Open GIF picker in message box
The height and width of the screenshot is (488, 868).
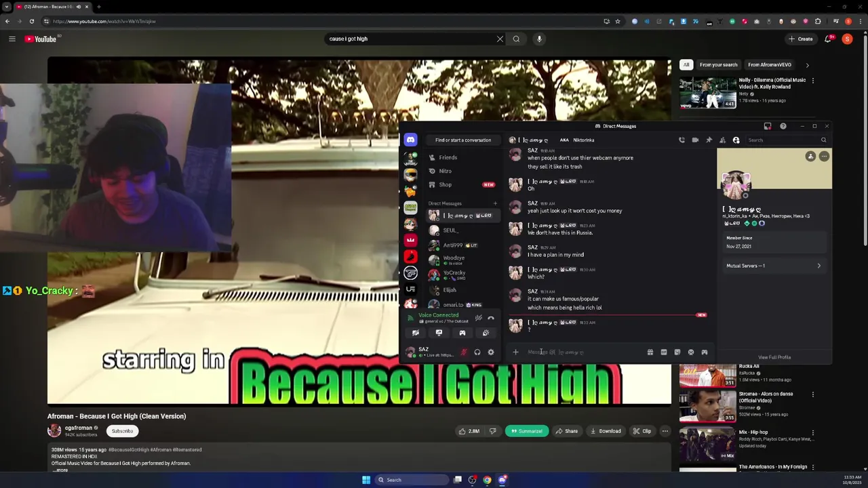(x=664, y=352)
